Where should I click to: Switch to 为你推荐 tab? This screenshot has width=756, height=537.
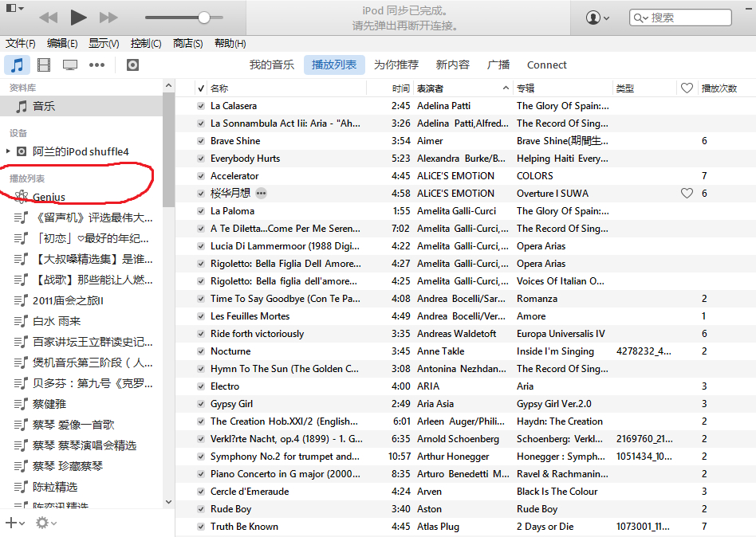(x=396, y=65)
